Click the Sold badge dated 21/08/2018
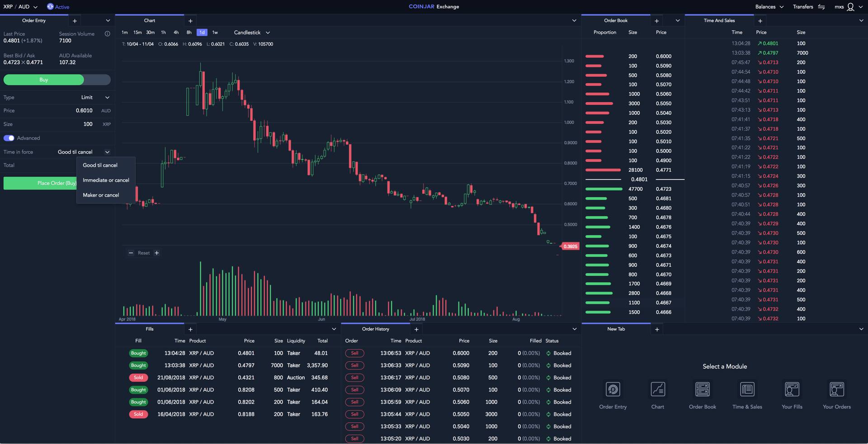The image size is (868, 444). (138, 378)
